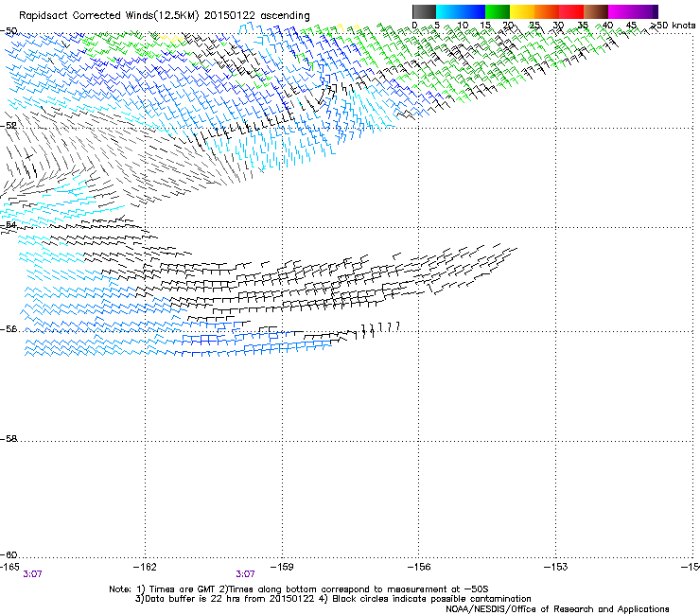Click the -58 latitude axis label
Viewport: 700px width, 615px height.
(9, 439)
